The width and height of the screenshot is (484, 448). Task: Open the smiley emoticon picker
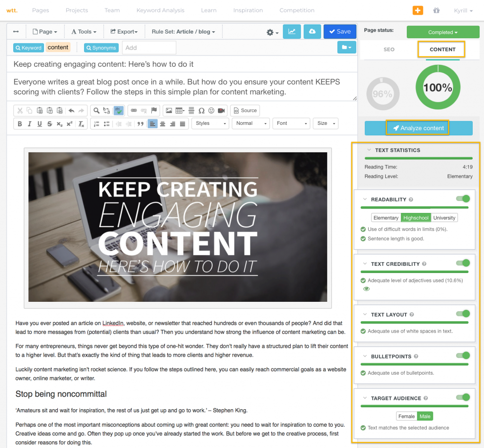point(211,111)
